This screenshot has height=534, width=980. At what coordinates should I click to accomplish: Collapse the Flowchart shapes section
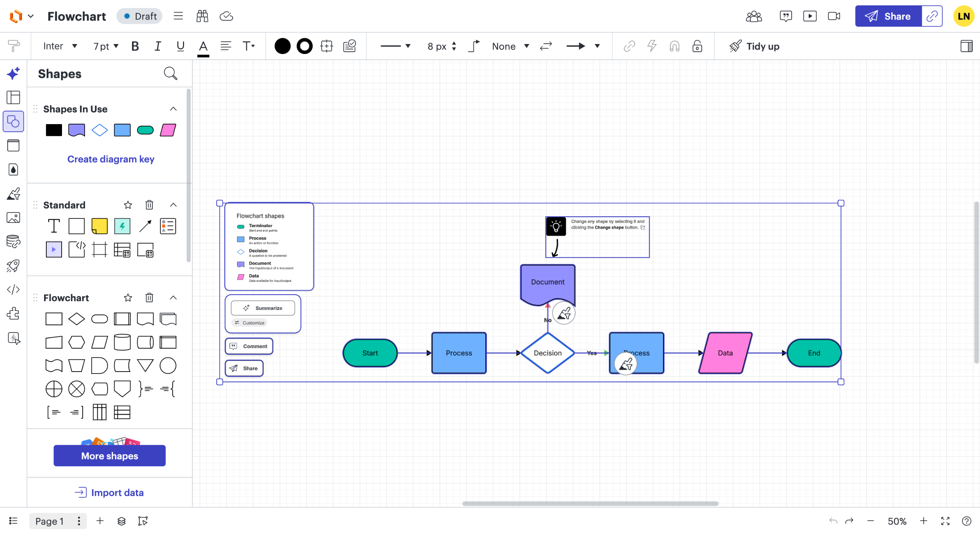pos(173,298)
